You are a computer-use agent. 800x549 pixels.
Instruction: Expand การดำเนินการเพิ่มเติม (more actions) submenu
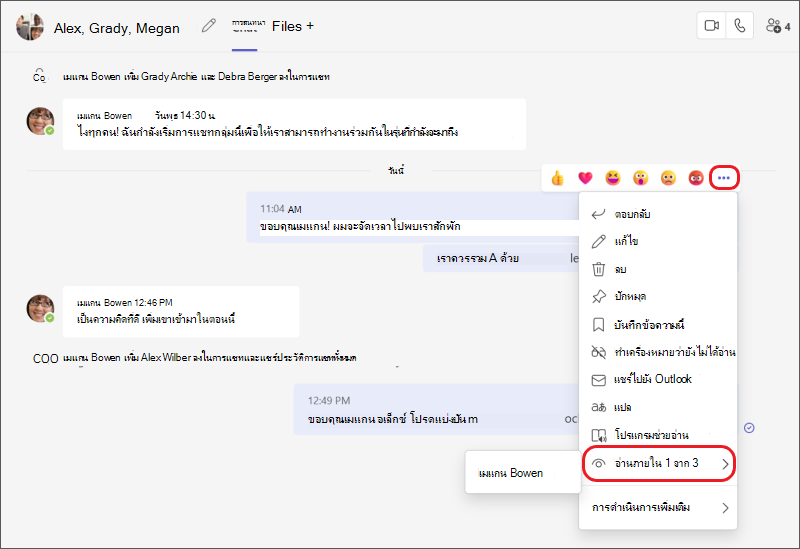coord(658,508)
